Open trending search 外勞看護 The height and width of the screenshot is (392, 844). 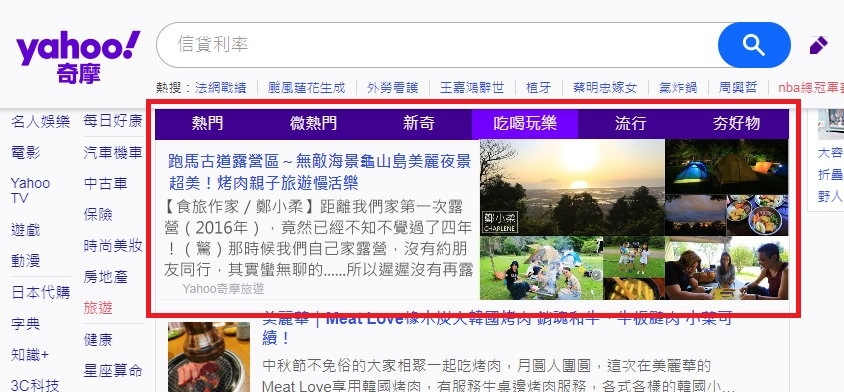coord(392,88)
